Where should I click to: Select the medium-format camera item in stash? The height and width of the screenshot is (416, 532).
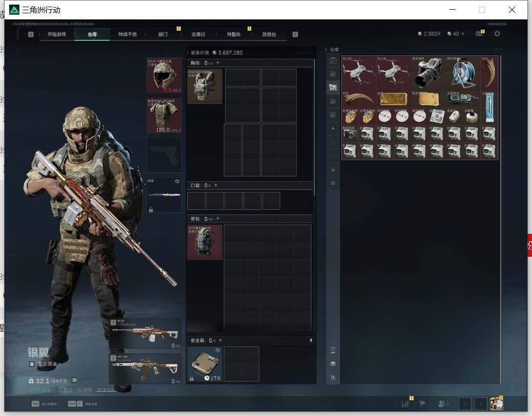[x=428, y=73]
